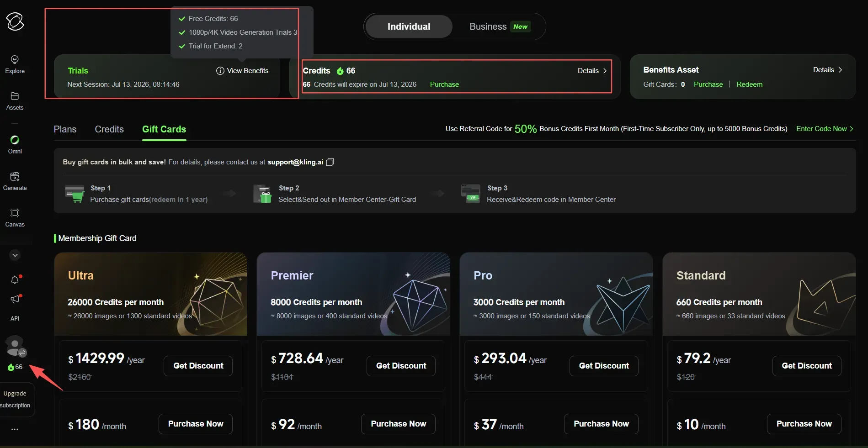Click Get Discount on Ultra yearly

point(198,366)
